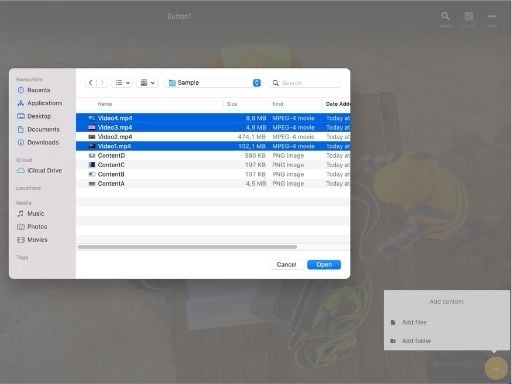Screen dimensions: 512x384
Task: Open Photos in sidebar
Action: click(x=32, y=227)
